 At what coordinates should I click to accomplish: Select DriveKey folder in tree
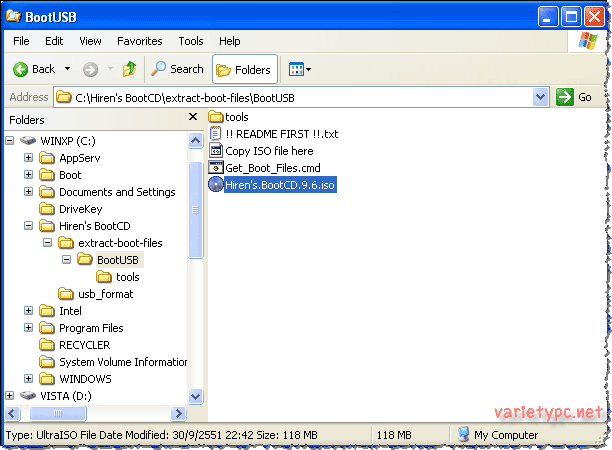80,209
